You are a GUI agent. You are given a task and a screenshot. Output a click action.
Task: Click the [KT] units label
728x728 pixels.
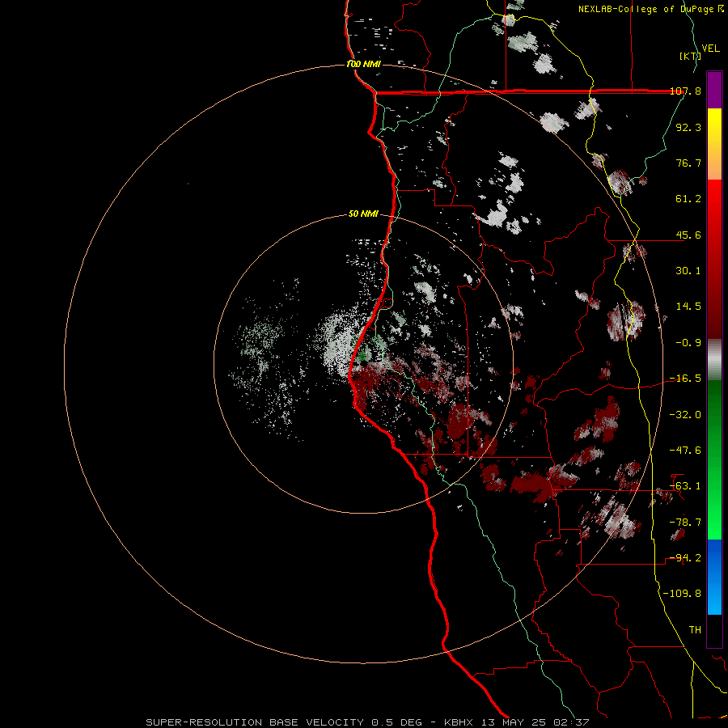coord(689,56)
